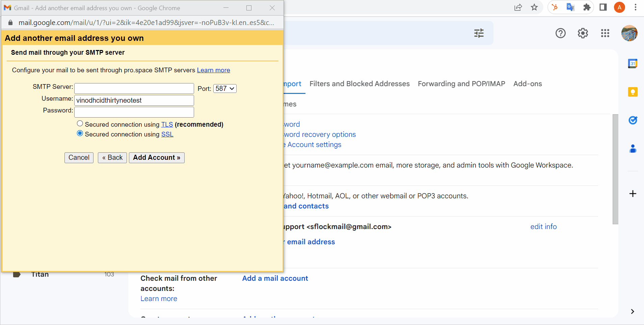The image size is (644, 325).
Task: Open the Contacts side panel
Action: click(x=633, y=149)
